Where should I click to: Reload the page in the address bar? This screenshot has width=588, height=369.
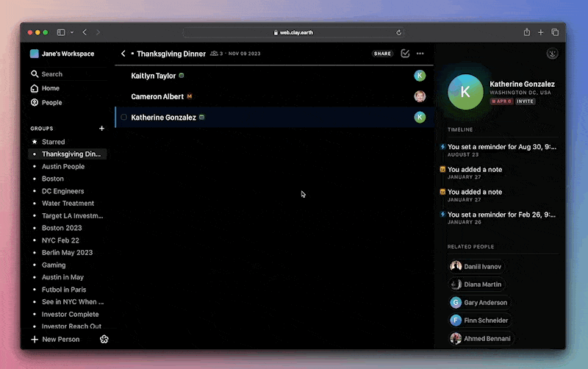click(398, 32)
